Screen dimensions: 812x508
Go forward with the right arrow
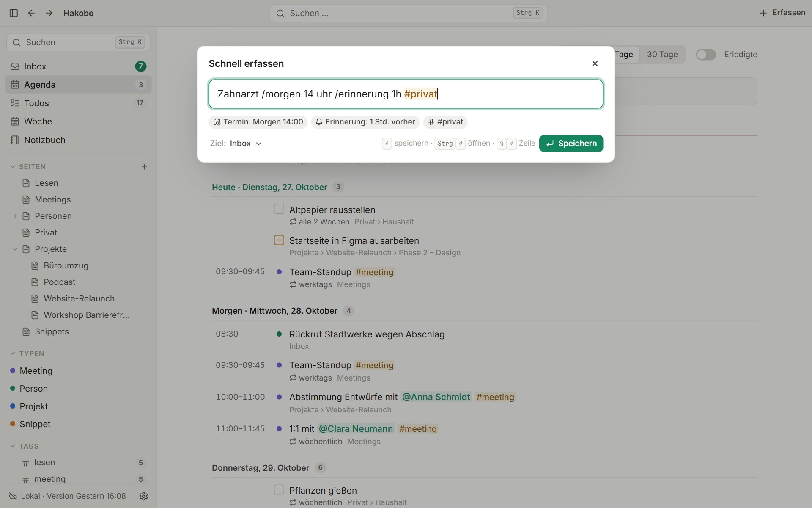click(x=49, y=13)
